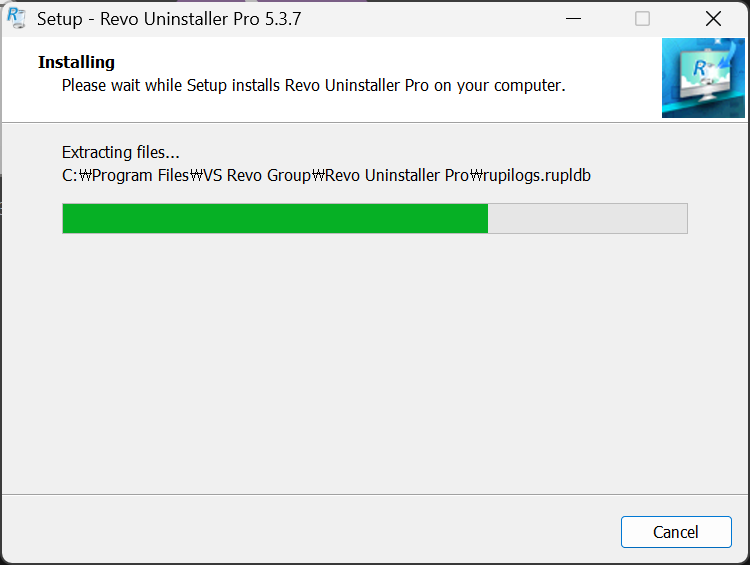Screen dimensions: 750x565
Task: Click the rupilogs.rupldb file path text
Action: pos(326,175)
